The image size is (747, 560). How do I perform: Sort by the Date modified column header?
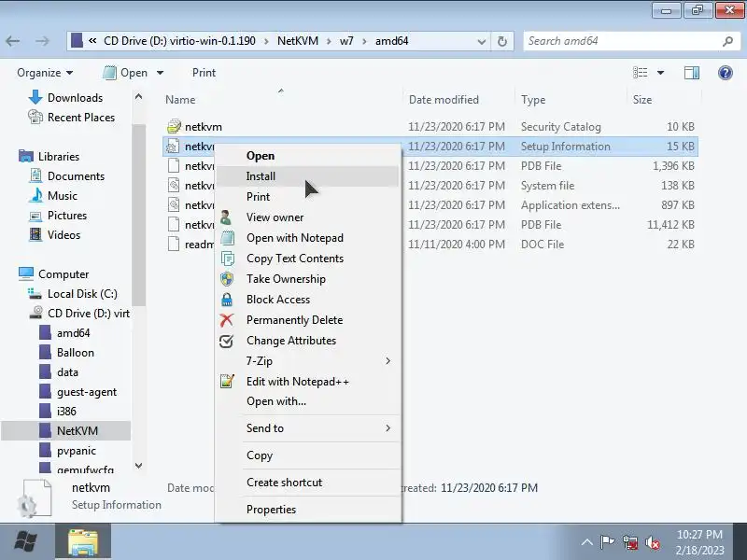[458, 100]
